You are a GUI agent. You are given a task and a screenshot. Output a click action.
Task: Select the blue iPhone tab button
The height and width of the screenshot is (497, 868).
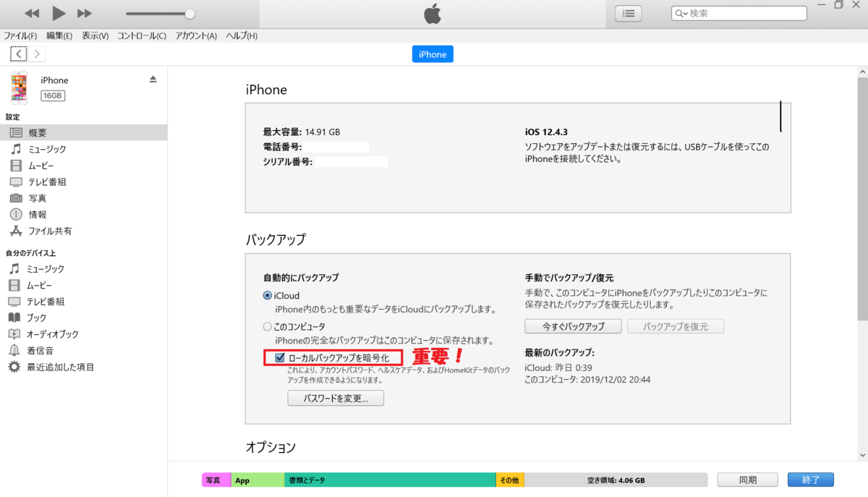(x=433, y=54)
